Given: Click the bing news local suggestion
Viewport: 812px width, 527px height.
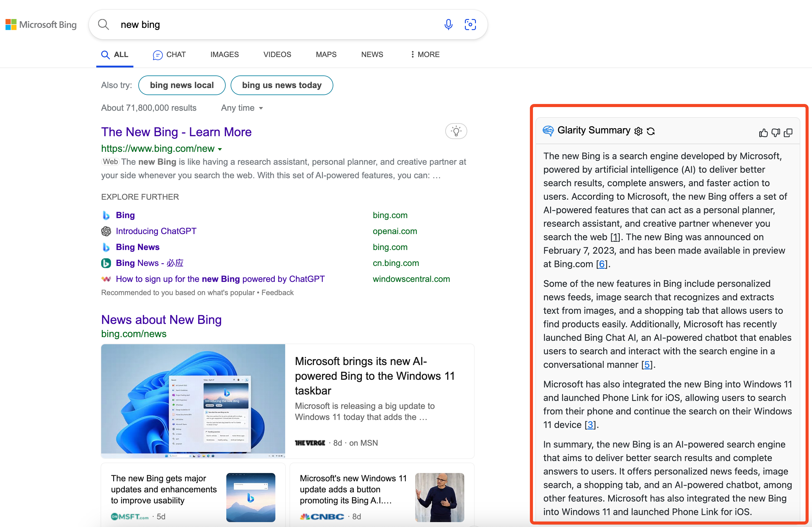Looking at the screenshot, I should [182, 85].
